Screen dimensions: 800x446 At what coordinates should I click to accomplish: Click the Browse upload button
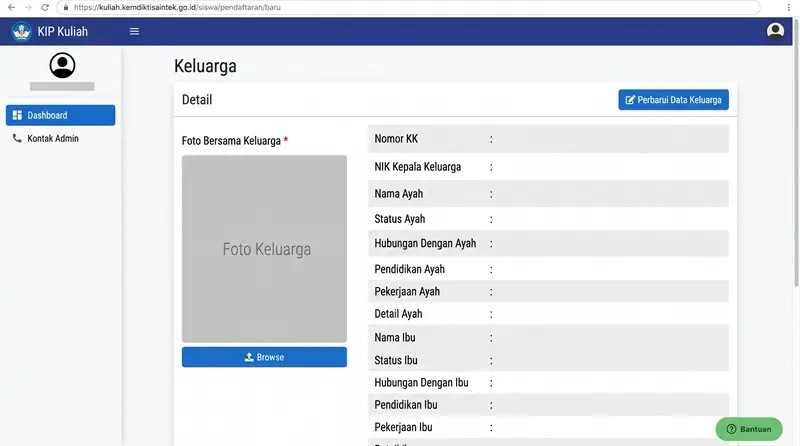[264, 357]
